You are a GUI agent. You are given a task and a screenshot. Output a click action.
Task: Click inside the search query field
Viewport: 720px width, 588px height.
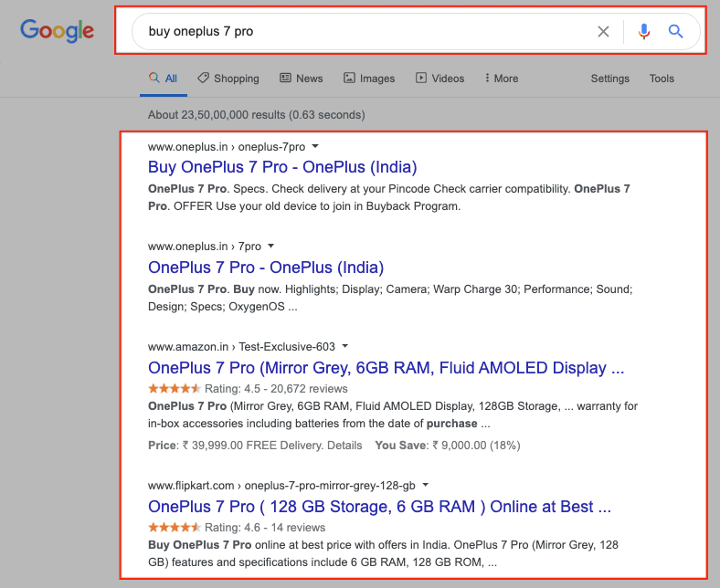point(365,32)
